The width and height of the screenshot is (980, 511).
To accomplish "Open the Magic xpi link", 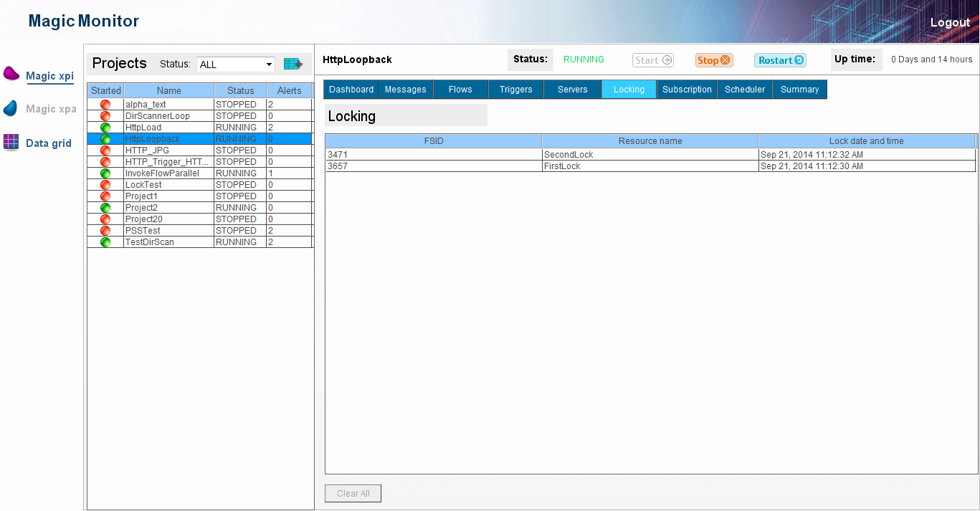I will click(x=50, y=76).
